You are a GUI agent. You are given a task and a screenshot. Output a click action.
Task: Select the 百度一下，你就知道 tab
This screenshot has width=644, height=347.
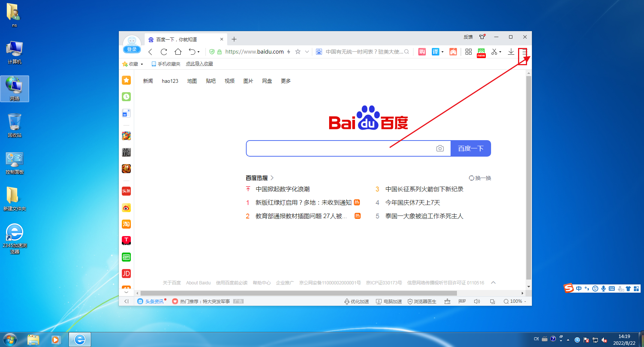[x=186, y=39]
